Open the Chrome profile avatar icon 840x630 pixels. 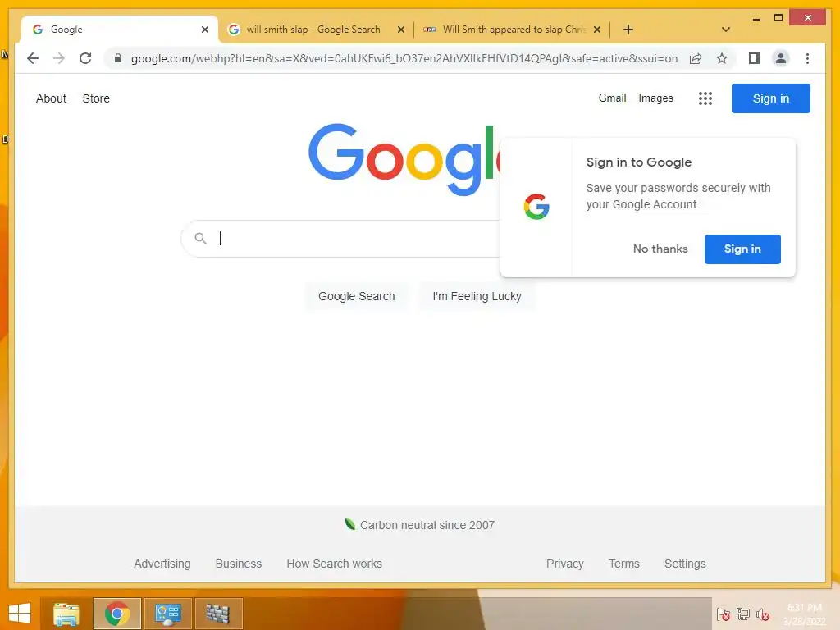tap(781, 58)
